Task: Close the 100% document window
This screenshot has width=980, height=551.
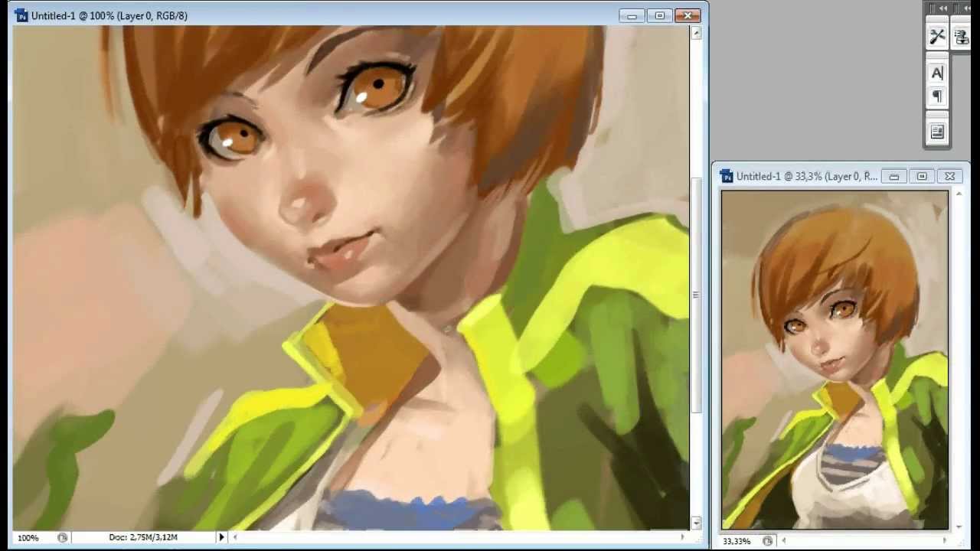Action: pyautogui.click(x=688, y=15)
